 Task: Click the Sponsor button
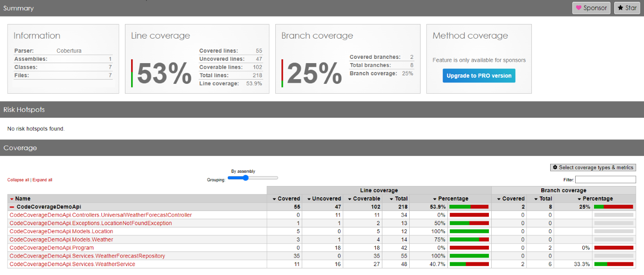[x=591, y=8]
